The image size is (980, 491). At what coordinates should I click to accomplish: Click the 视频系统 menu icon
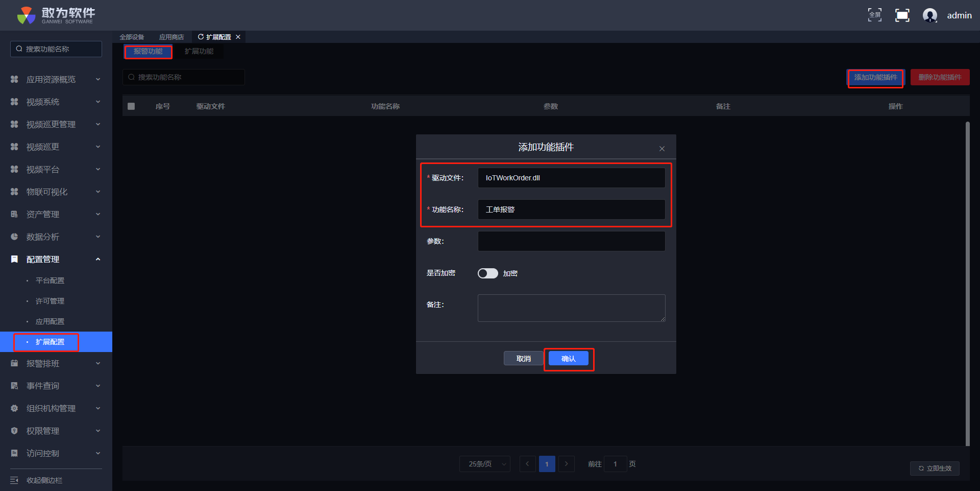pyautogui.click(x=14, y=102)
